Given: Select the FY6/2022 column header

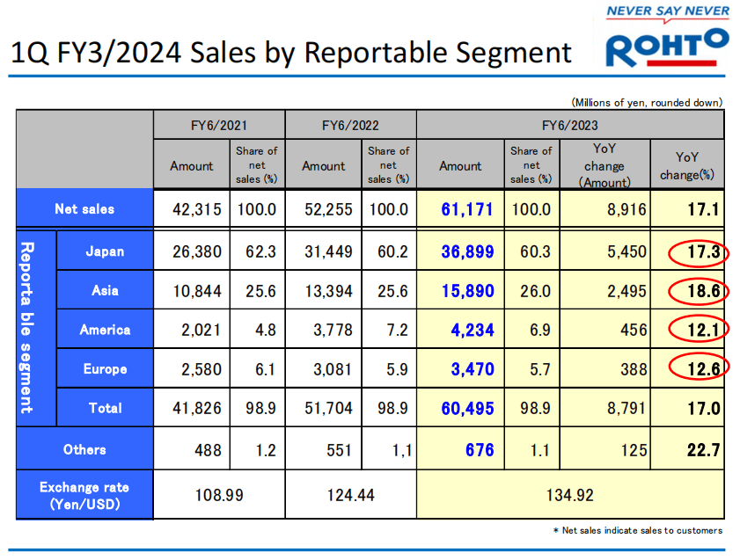Looking at the screenshot, I should (x=350, y=125).
